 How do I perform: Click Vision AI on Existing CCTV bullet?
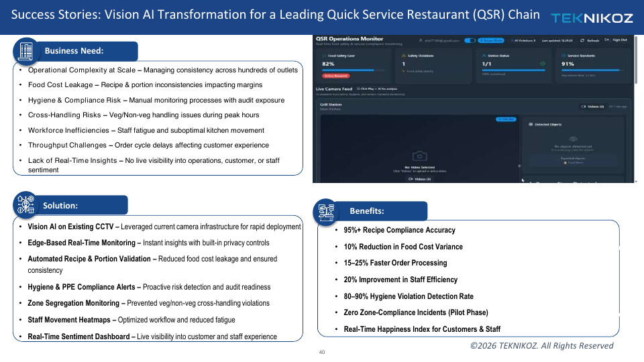(164, 227)
